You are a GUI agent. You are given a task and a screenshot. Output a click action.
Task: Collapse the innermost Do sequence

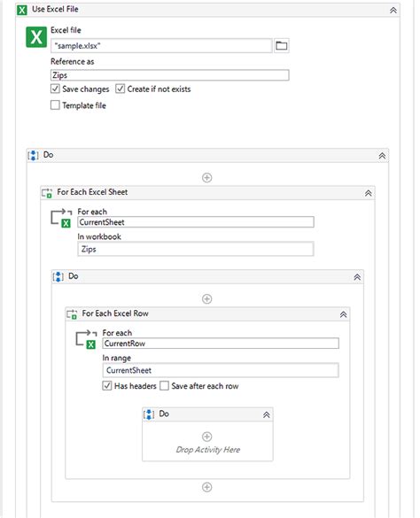[x=266, y=415]
